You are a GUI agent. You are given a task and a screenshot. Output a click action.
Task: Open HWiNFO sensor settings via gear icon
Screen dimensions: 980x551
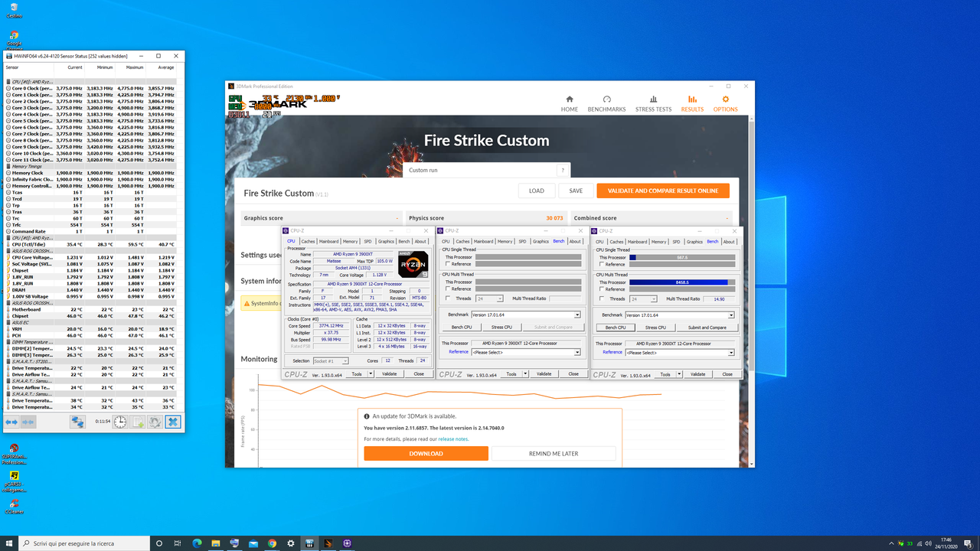coord(155,422)
